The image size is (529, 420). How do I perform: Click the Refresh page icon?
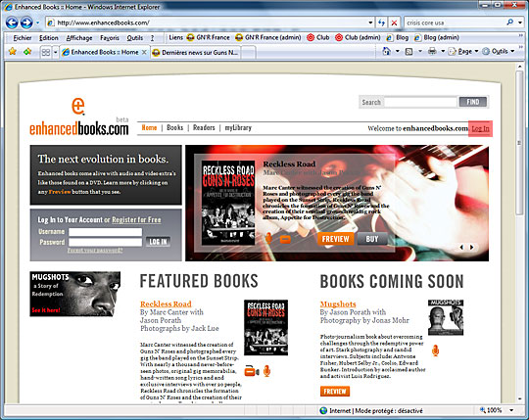pyautogui.click(x=382, y=23)
